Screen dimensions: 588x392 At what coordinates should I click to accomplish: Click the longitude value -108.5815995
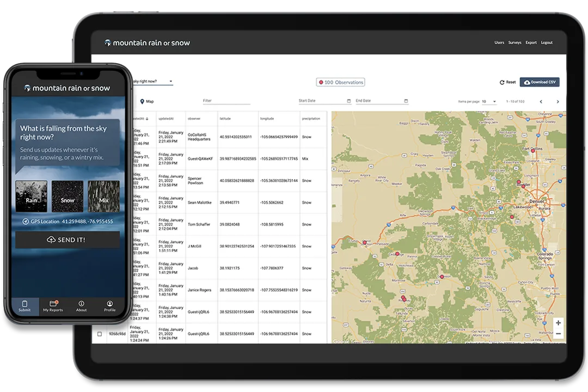coord(272,224)
